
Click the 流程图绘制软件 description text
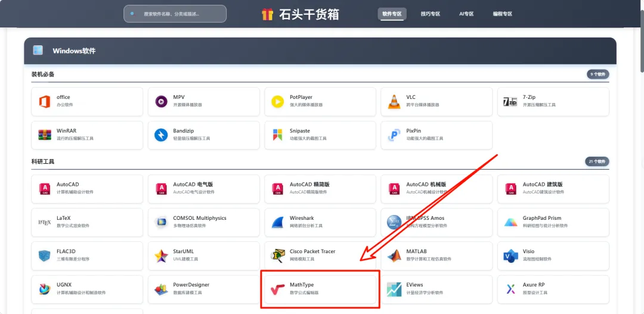click(537, 259)
